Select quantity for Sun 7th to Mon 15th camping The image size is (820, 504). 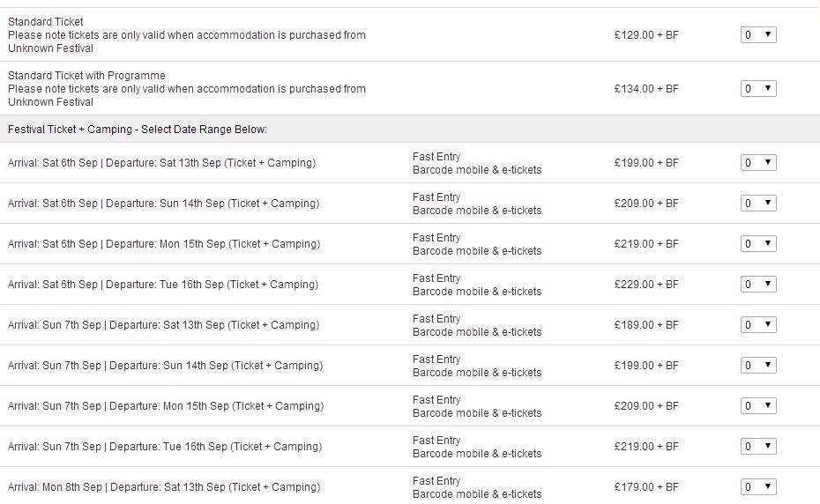click(758, 405)
